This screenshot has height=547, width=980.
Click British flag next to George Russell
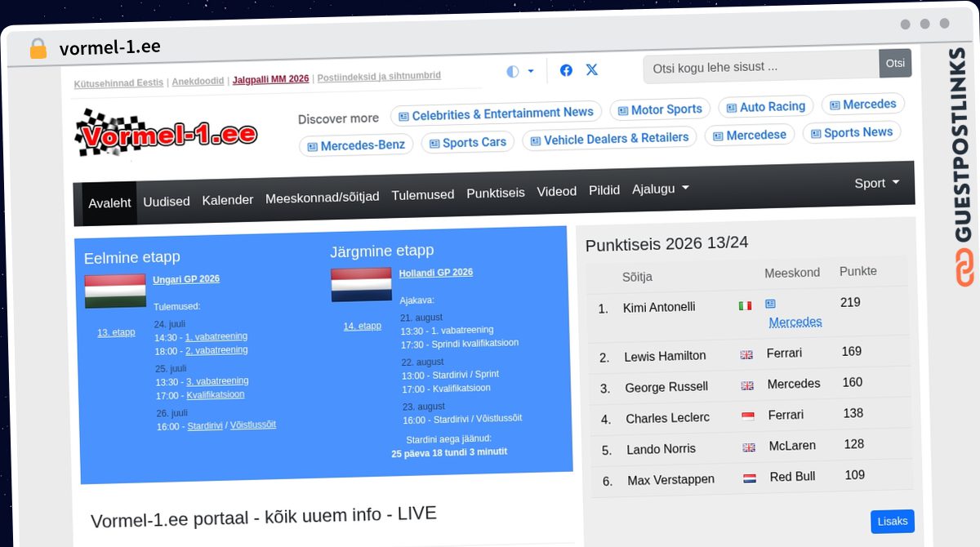(x=747, y=385)
